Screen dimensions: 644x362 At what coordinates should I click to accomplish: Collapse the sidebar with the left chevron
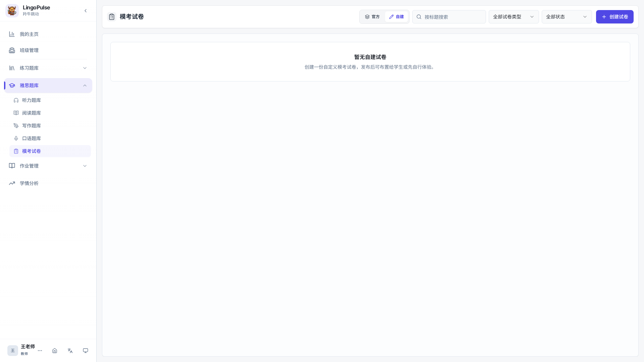86,11
